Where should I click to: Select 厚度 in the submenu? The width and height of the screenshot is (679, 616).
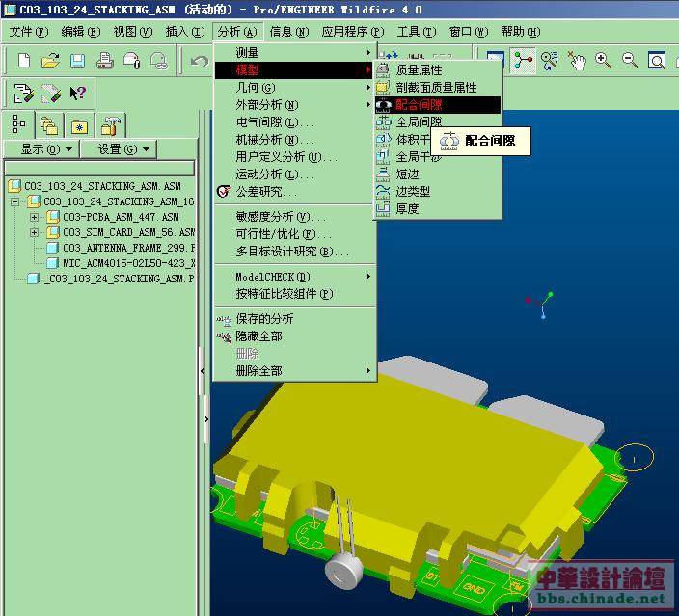[x=438, y=209]
